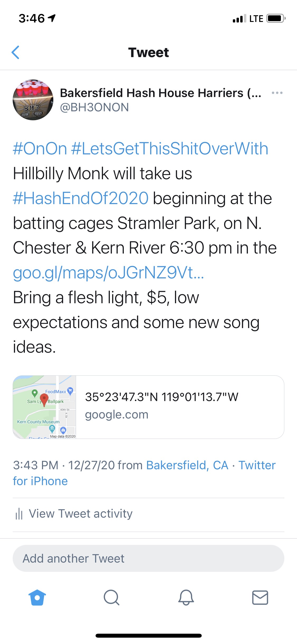
Task: Tap the tweet activity bar chart icon
Action: point(19,514)
